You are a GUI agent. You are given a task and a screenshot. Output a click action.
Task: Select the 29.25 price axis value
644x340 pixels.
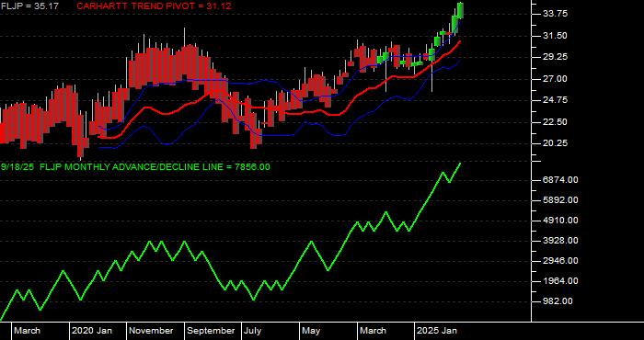pos(556,57)
